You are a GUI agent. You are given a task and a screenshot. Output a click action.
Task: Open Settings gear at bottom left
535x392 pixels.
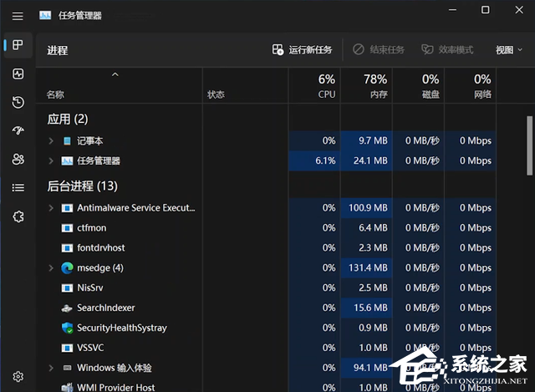point(18,377)
